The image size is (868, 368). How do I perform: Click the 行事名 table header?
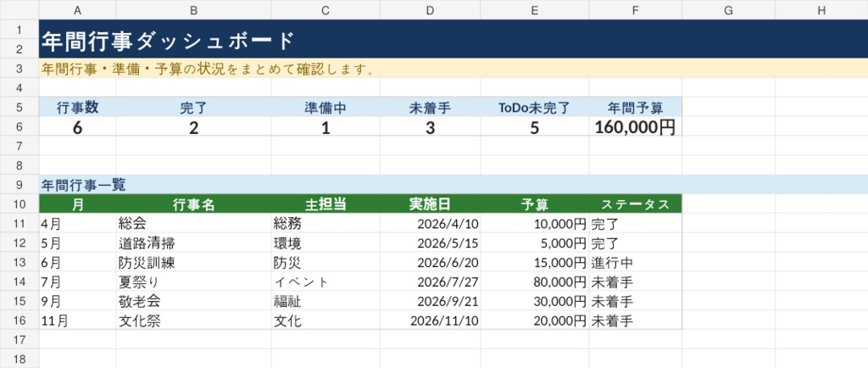(194, 204)
